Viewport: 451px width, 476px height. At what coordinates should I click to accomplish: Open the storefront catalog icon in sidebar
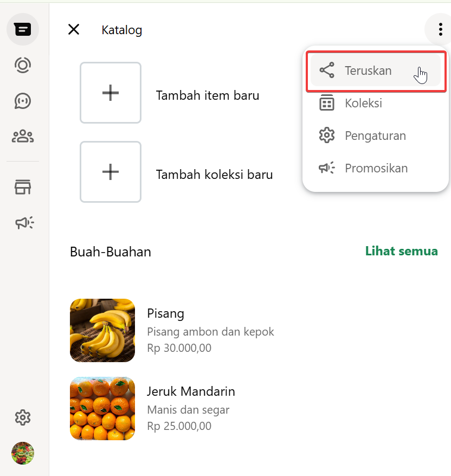(x=23, y=188)
